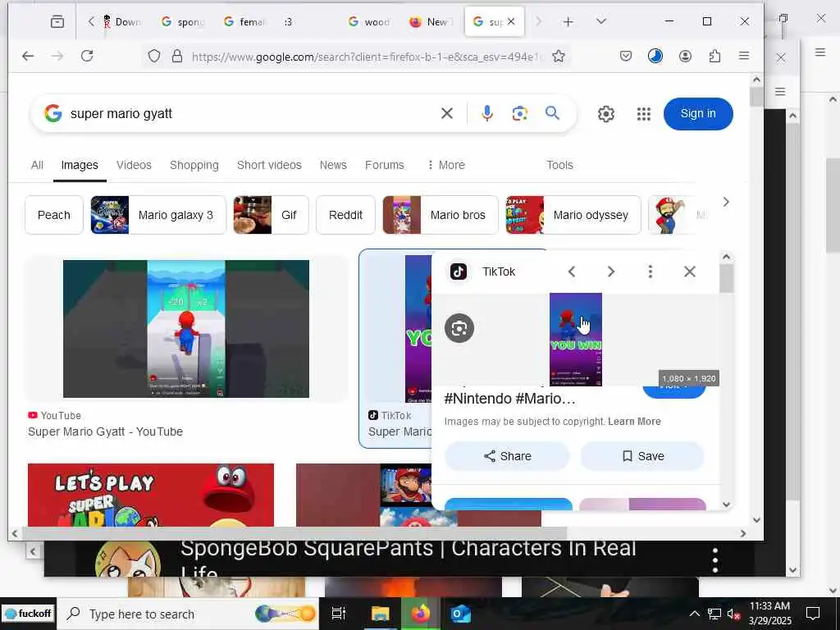Open the Short videos tab

tap(269, 165)
